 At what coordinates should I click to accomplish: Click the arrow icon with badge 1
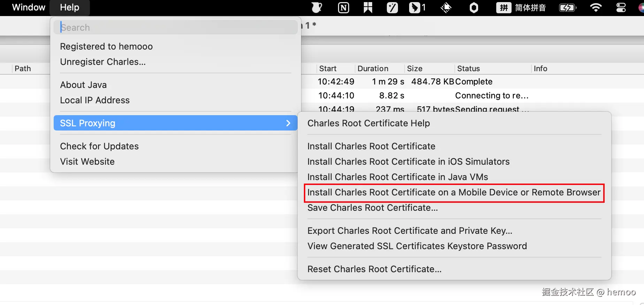tap(417, 7)
